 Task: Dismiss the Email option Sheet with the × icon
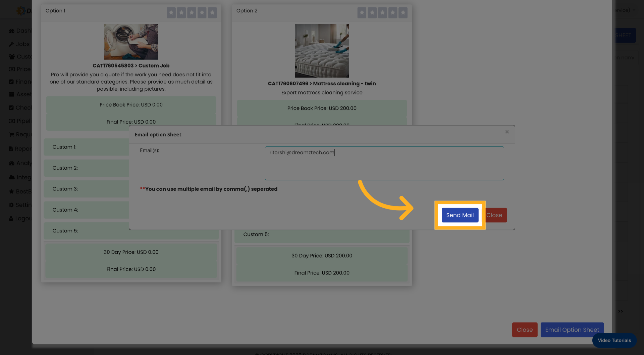pyautogui.click(x=507, y=132)
